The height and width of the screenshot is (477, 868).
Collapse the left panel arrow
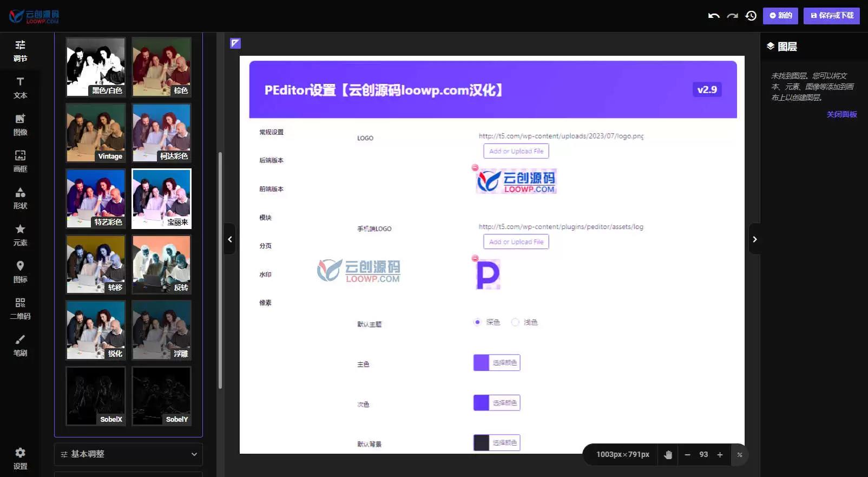[x=230, y=239]
